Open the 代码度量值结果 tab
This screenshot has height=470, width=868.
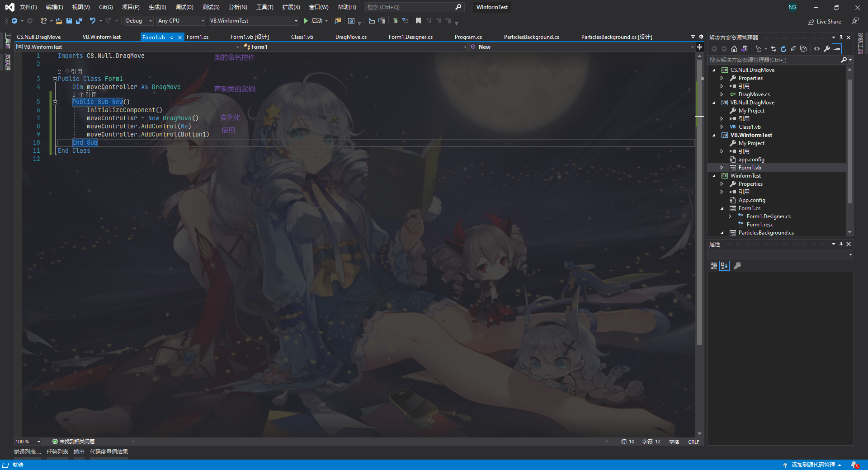[x=109, y=452]
